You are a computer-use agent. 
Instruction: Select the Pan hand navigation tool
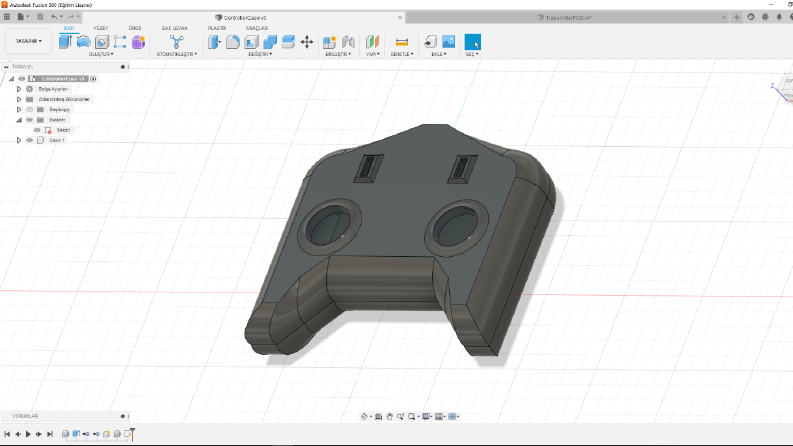click(389, 417)
